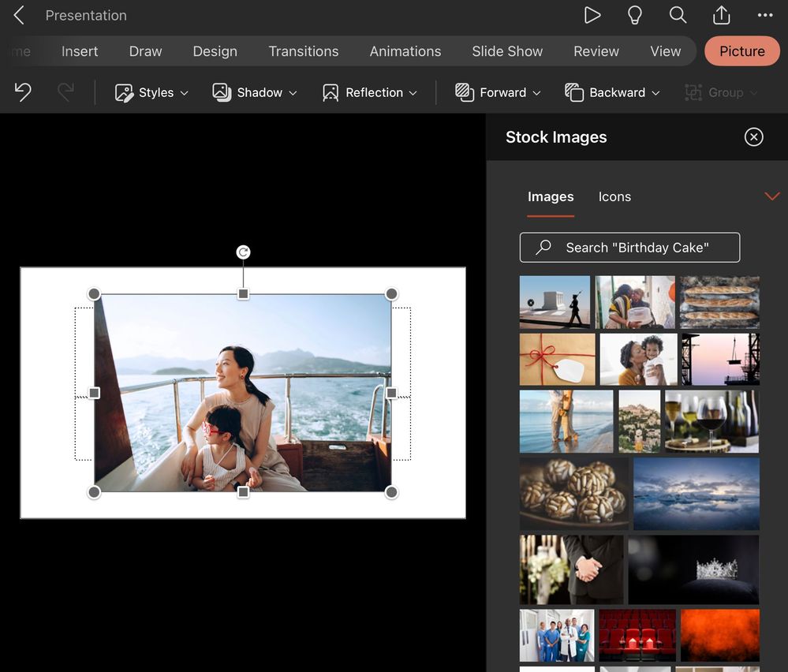The image size is (788, 672).
Task: Select the hugging couple stock image
Action: pyautogui.click(x=635, y=302)
